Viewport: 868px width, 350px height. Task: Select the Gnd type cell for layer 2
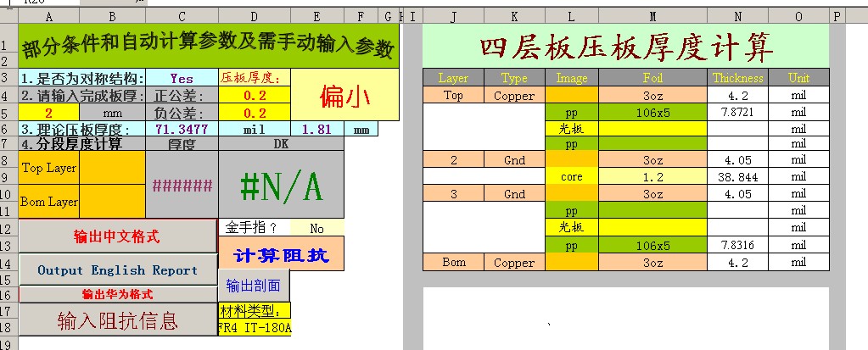tap(514, 160)
